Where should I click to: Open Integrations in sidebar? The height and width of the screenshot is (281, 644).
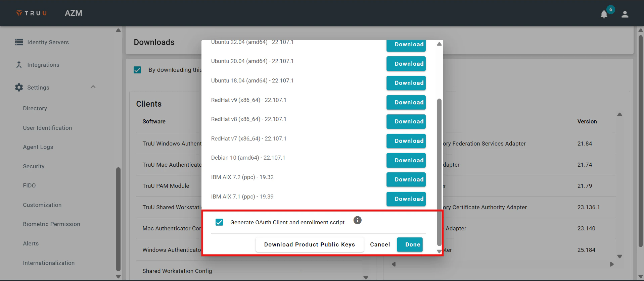[43, 65]
